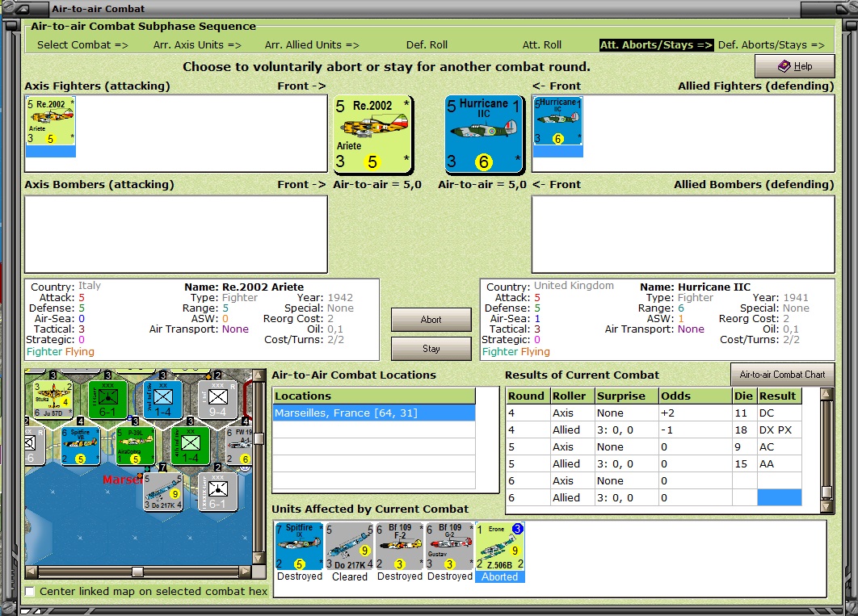Click the map vertical scrollbar down arrow
This screenshot has height=616, width=858.
259,558
